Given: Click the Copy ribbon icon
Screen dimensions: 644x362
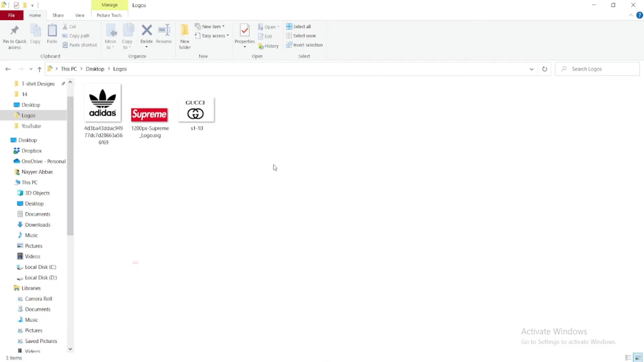Looking at the screenshot, I should click(35, 31).
